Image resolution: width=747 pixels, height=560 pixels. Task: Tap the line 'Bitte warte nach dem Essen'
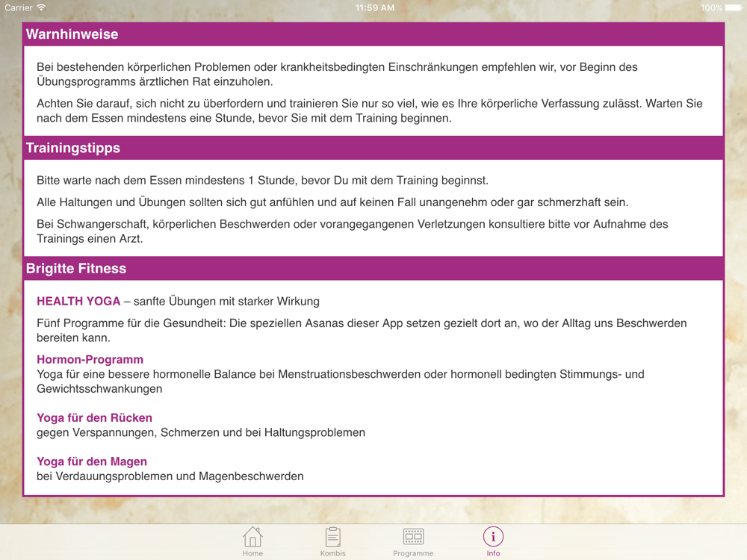[262, 181]
